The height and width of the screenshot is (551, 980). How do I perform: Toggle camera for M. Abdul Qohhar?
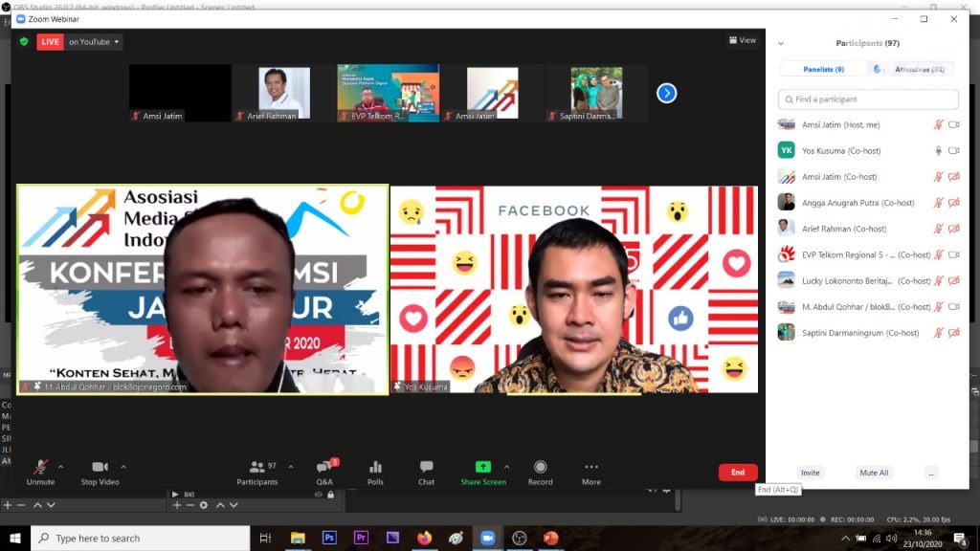[x=954, y=307]
